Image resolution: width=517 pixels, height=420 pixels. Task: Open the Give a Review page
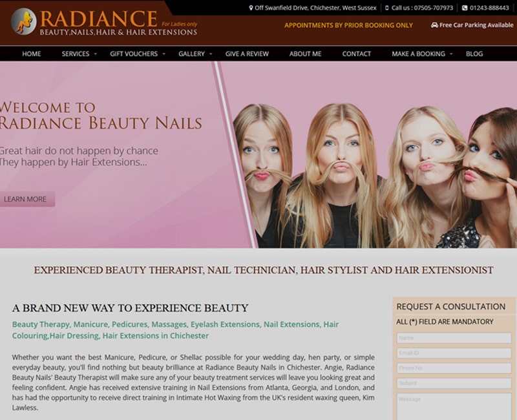tap(247, 54)
